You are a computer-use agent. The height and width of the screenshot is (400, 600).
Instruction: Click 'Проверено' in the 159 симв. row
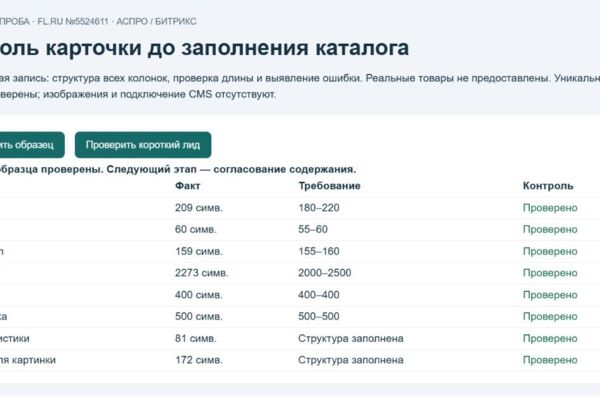(550, 251)
